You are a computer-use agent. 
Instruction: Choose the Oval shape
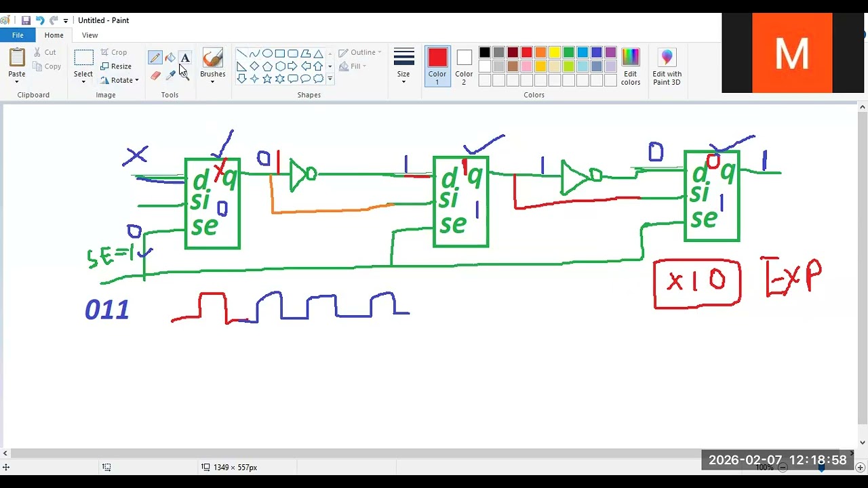pos(267,54)
